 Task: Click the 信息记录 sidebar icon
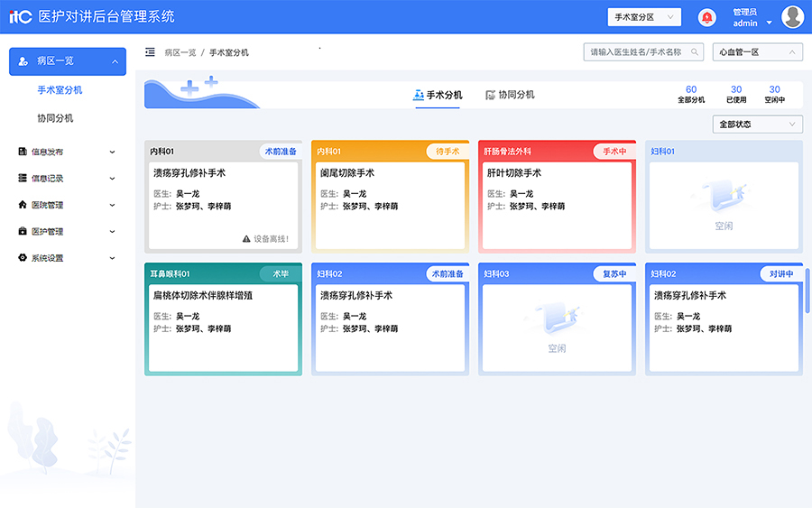23,179
